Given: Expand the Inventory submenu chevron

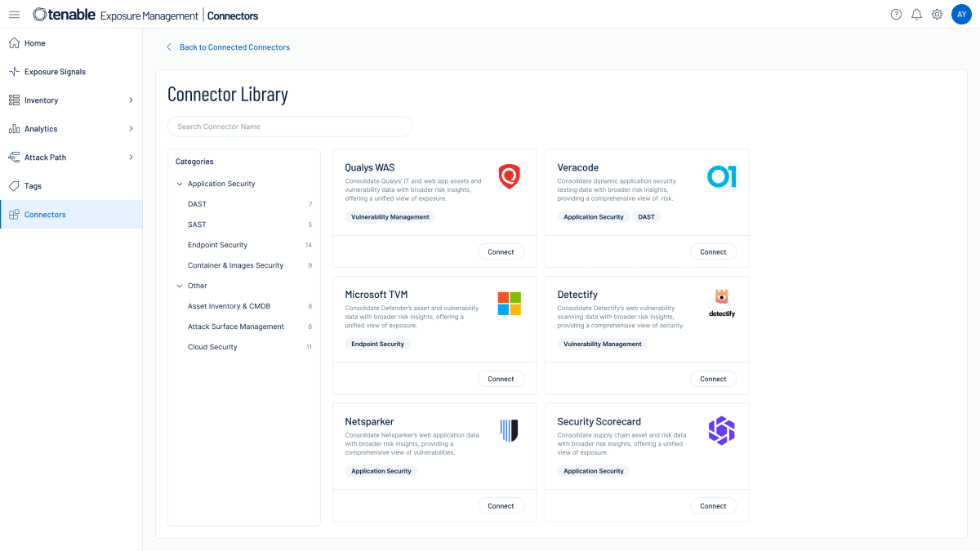Looking at the screenshot, I should click(131, 100).
